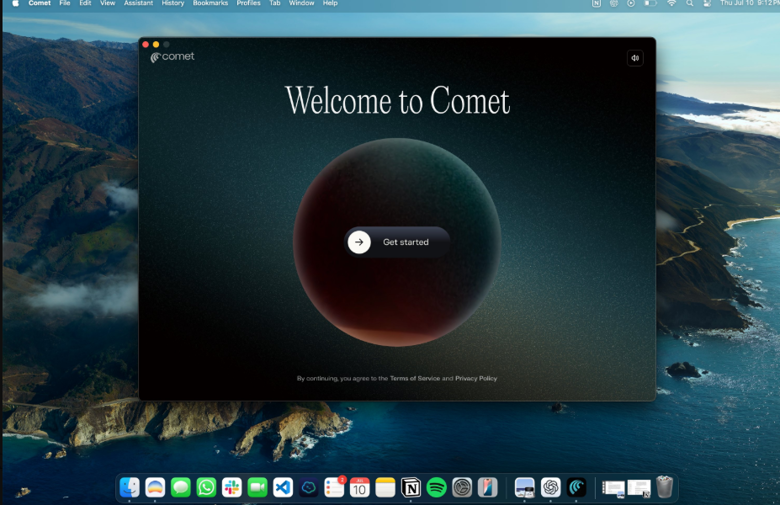The image size is (780, 505).
Task: Launch ChatGPT from the dock
Action: [x=551, y=488]
